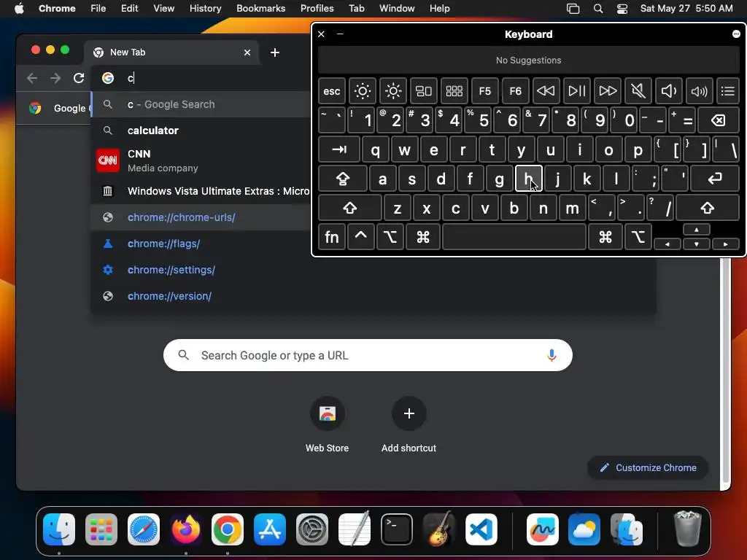Click the decrease brightness key on keyboard
Screen dimensions: 747x560
point(362,91)
